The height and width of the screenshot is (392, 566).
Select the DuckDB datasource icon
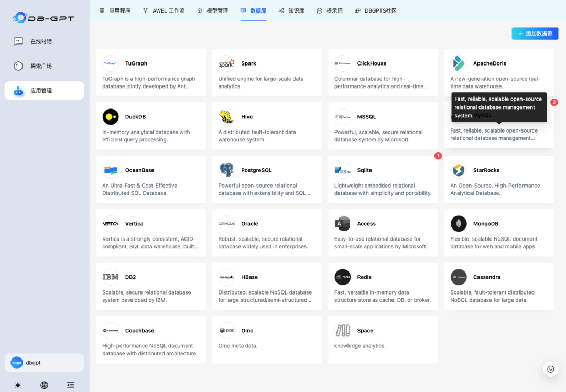(111, 116)
